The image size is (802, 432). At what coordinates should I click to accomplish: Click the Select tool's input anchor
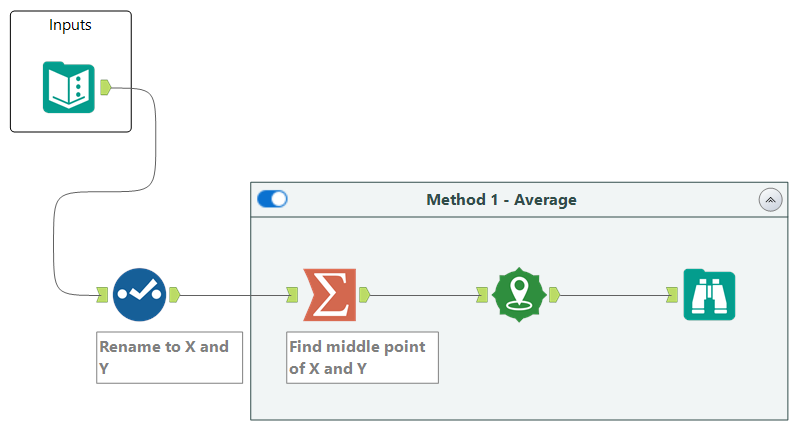101,294
